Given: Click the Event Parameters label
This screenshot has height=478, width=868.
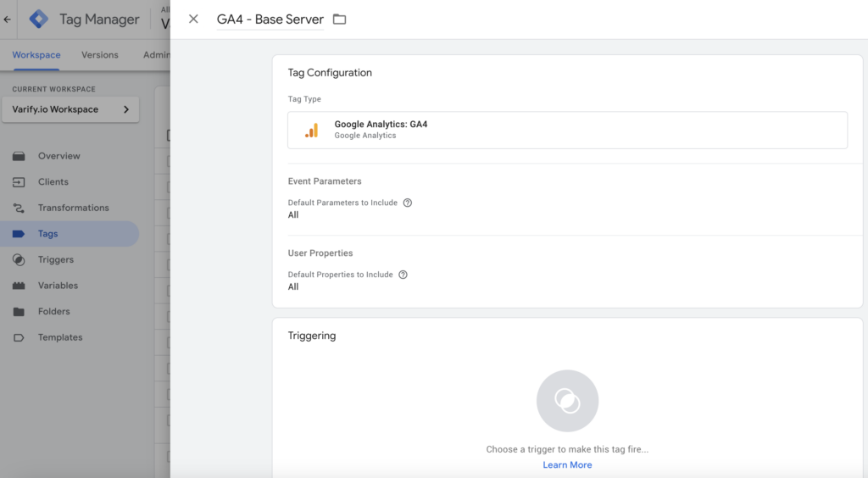Looking at the screenshot, I should tap(325, 181).
